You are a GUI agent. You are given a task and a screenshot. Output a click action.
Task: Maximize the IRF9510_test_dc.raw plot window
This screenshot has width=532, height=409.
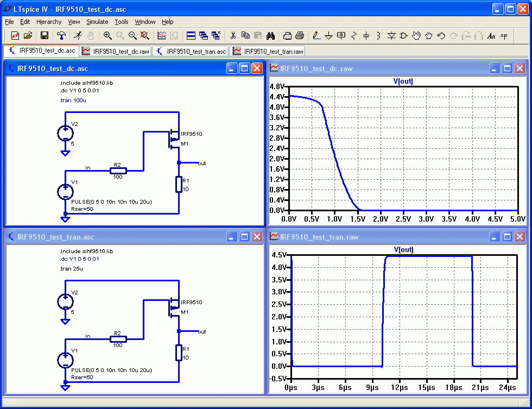[x=507, y=68]
